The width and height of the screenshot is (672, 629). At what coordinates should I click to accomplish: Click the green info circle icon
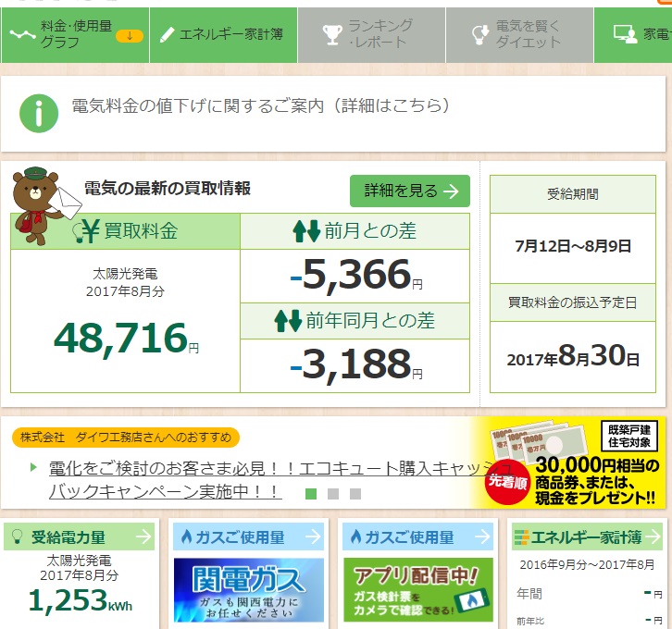coord(39,113)
